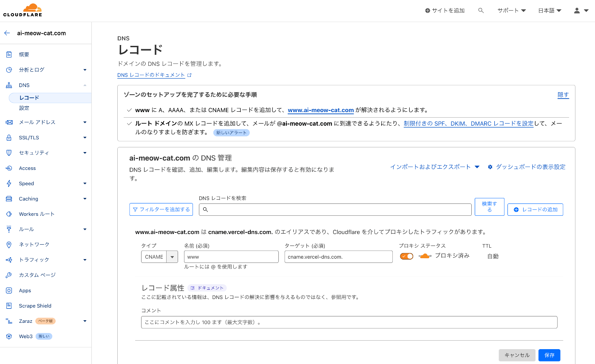Click the レコードの追加 button

point(535,209)
